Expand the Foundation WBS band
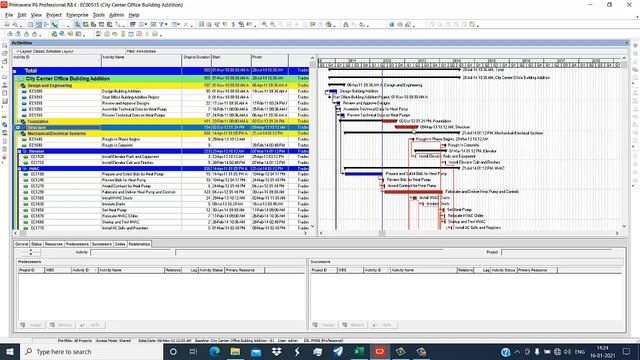Image resolution: width=640 pixels, height=360 pixels. (18, 122)
